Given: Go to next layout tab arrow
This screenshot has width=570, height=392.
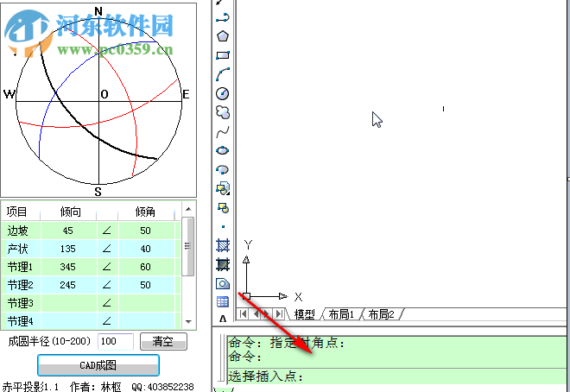Looking at the screenshot, I should [x=267, y=314].
